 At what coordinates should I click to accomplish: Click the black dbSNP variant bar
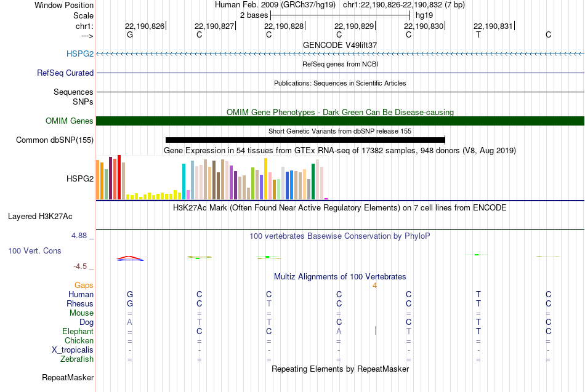tap(305, 140)
